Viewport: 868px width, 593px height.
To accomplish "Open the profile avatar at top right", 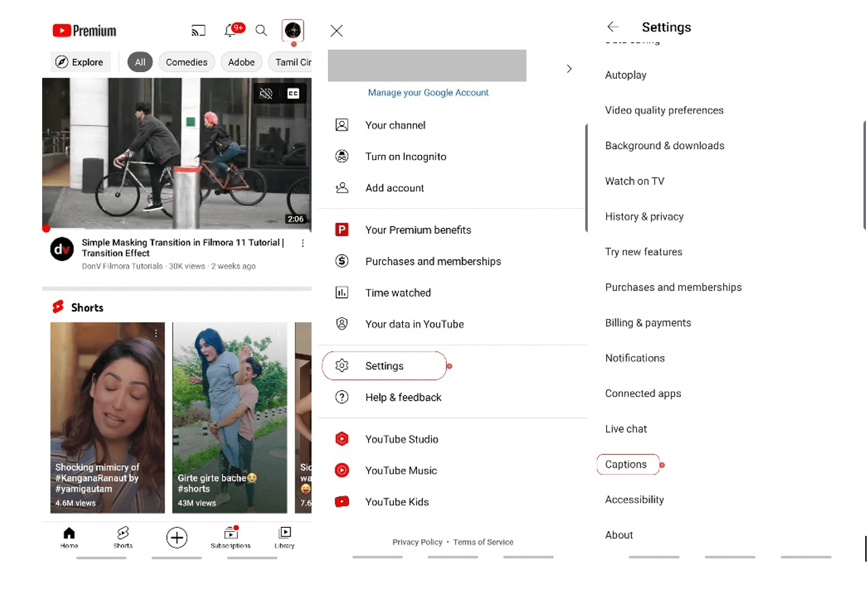I will [x=293, y=31].
